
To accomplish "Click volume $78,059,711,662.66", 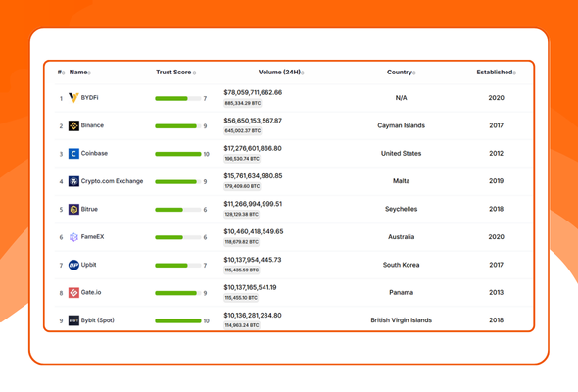I will [x=253, y=92].
